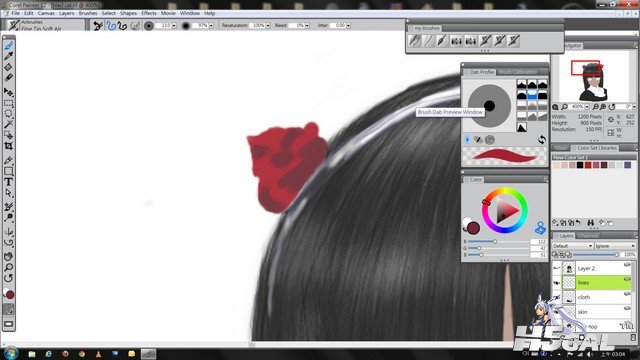The height and width of the screenshot is (360, 640).
Task: Choose Freehand Strokes in property bar
Action: (x=111, y=26)
